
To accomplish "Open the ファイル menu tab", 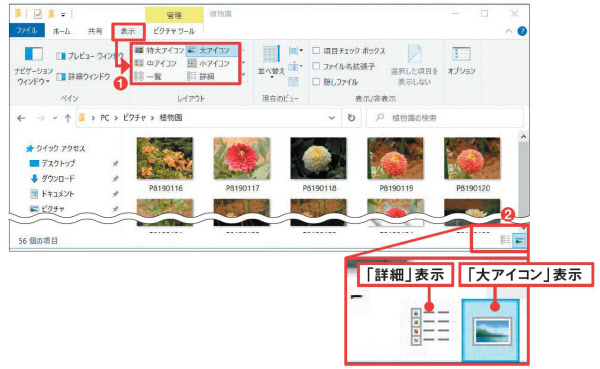I will tap(27, 31).
